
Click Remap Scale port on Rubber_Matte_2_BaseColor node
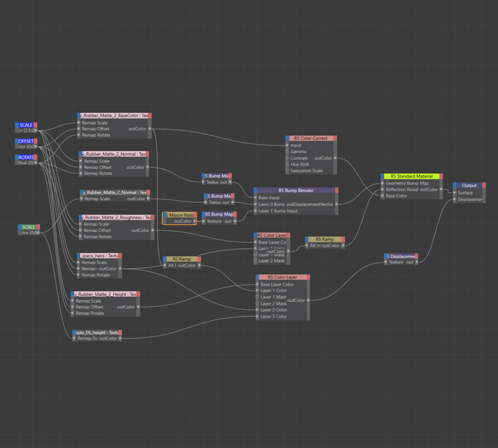79,122
